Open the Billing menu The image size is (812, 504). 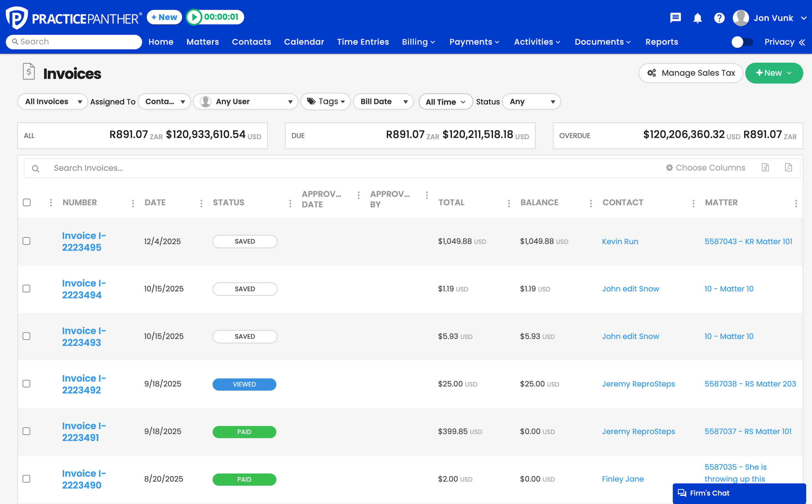[418, 42]
